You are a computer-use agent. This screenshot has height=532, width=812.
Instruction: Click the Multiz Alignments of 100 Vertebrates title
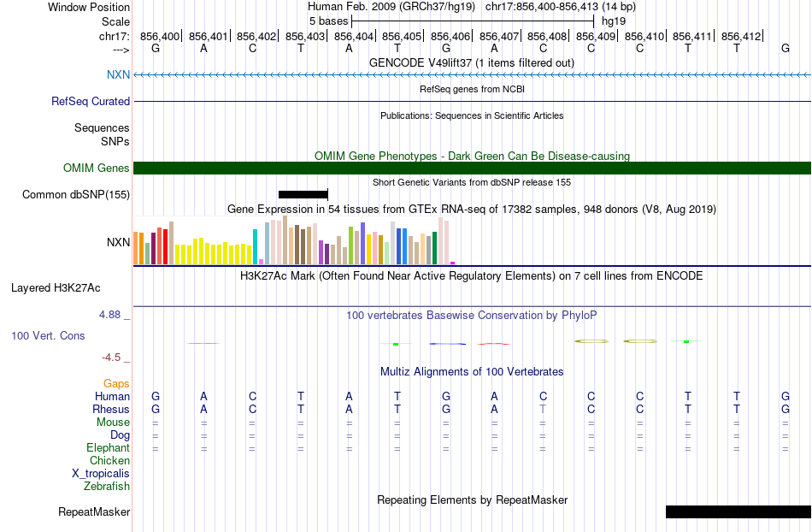coord(472,371)
